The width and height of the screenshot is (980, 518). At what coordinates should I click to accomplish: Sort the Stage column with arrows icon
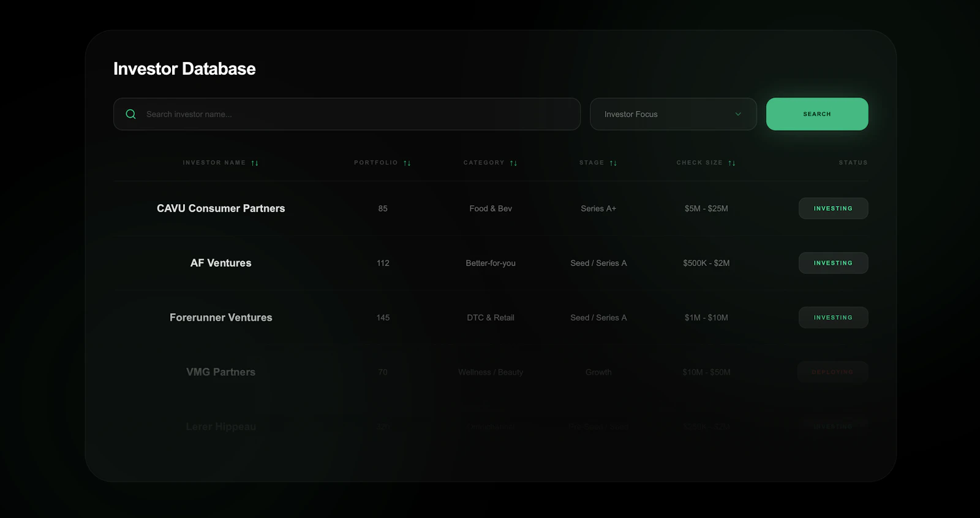[614, 163]
